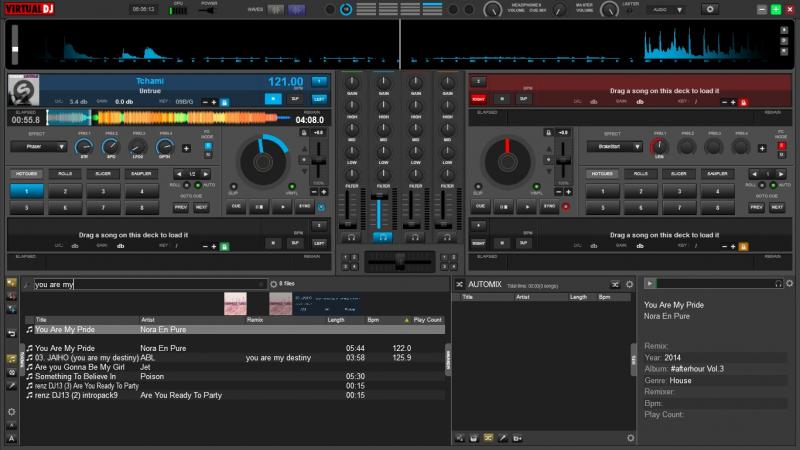
Task: Click orange key lock on lower right deck
Action: [743, 246]
